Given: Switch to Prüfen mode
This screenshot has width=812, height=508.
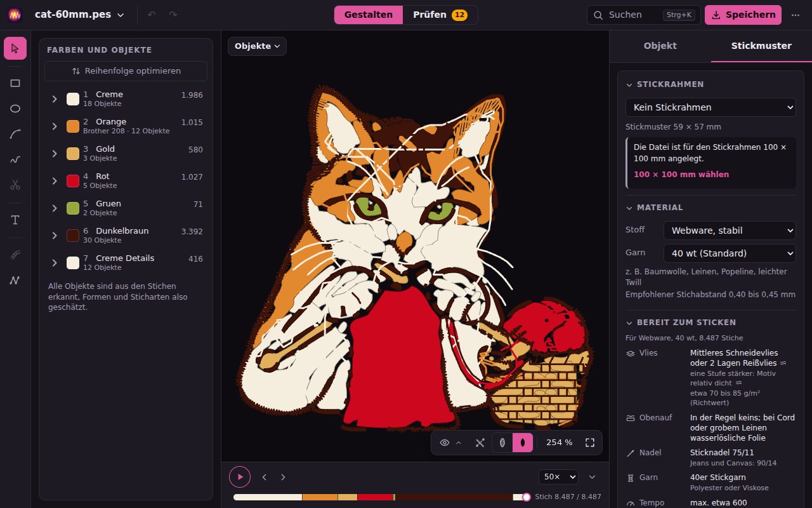Looking at the screenshot, I should 440,15.
